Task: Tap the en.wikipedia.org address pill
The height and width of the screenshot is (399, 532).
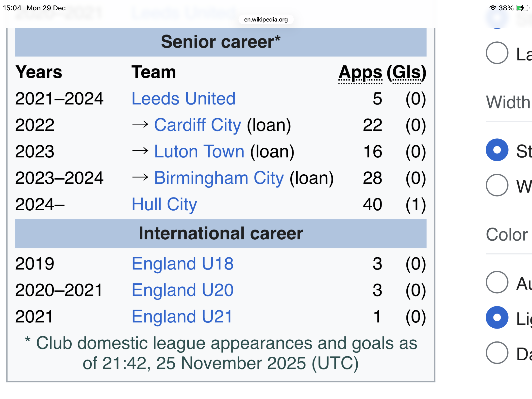Action: pos(266,19)
